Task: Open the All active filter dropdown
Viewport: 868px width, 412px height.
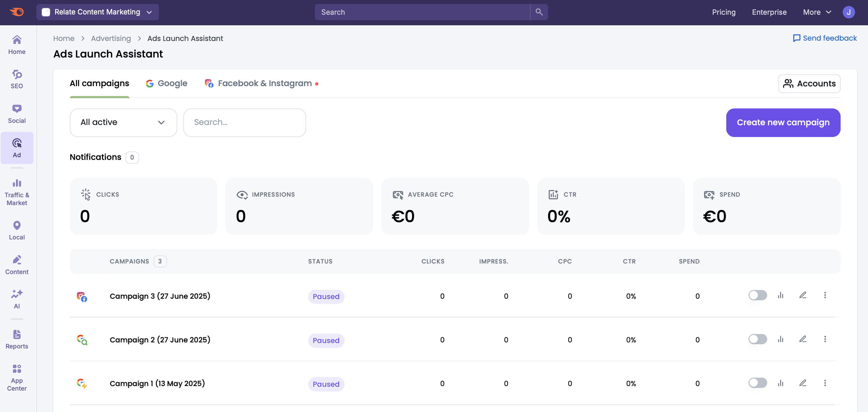Action: [123, 122]
